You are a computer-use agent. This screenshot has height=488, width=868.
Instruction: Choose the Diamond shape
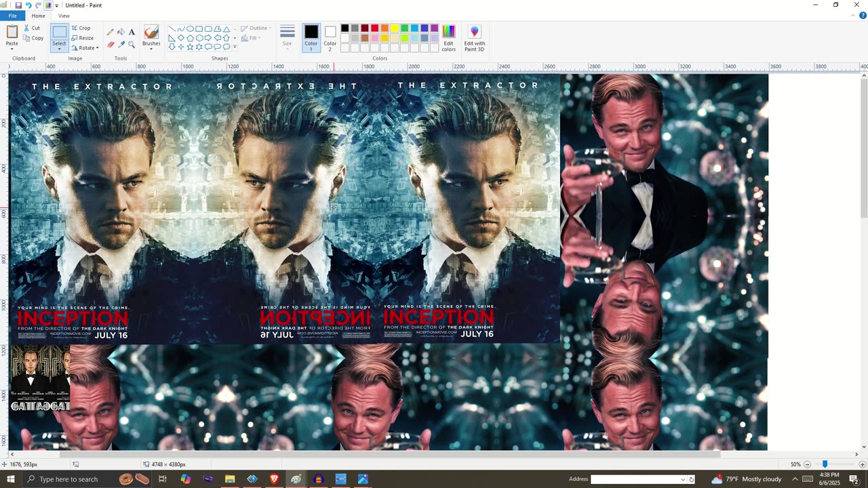coord(181,38)
